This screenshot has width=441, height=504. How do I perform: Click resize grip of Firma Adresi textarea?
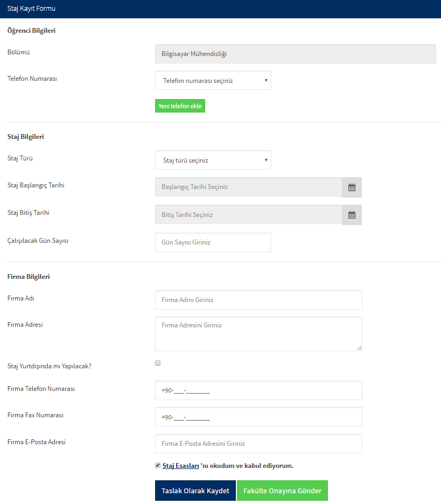click(x=359, y=348)
